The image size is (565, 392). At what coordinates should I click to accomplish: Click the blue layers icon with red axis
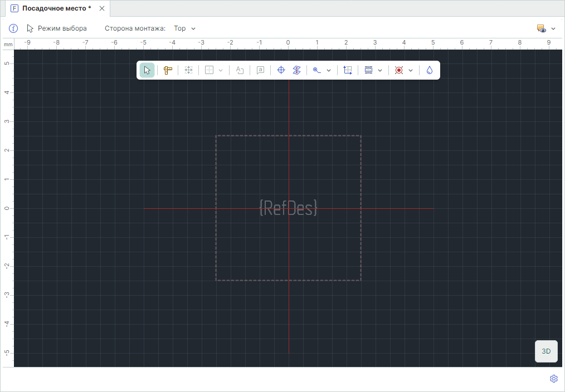click(x=296, y=70)
